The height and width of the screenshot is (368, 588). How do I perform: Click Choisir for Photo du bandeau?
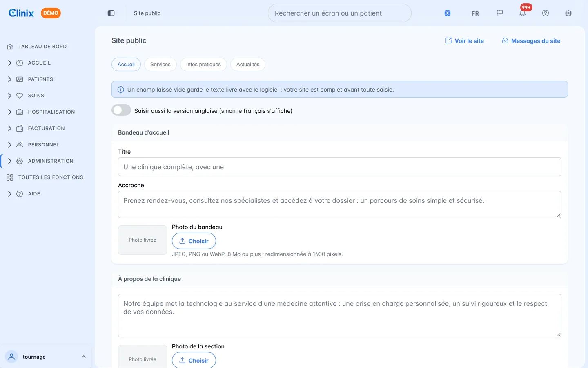[194, 241]
